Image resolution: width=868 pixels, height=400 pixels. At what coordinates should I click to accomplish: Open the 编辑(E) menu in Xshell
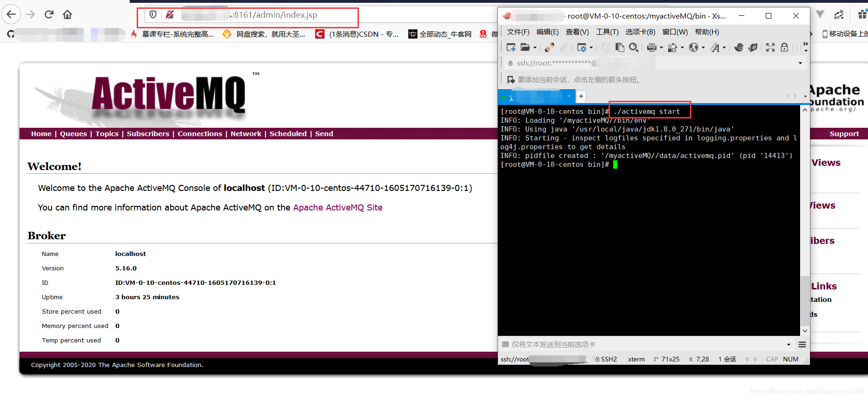[x=548, y=32]
